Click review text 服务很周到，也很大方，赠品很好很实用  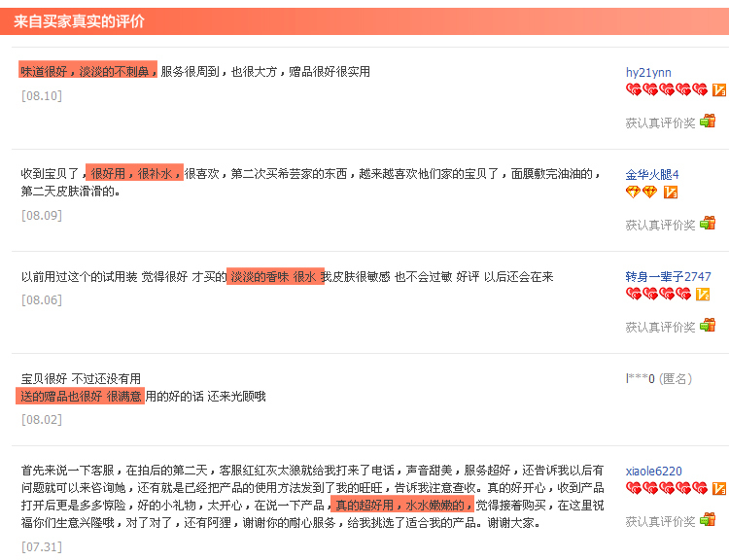[x=265, y=71]
